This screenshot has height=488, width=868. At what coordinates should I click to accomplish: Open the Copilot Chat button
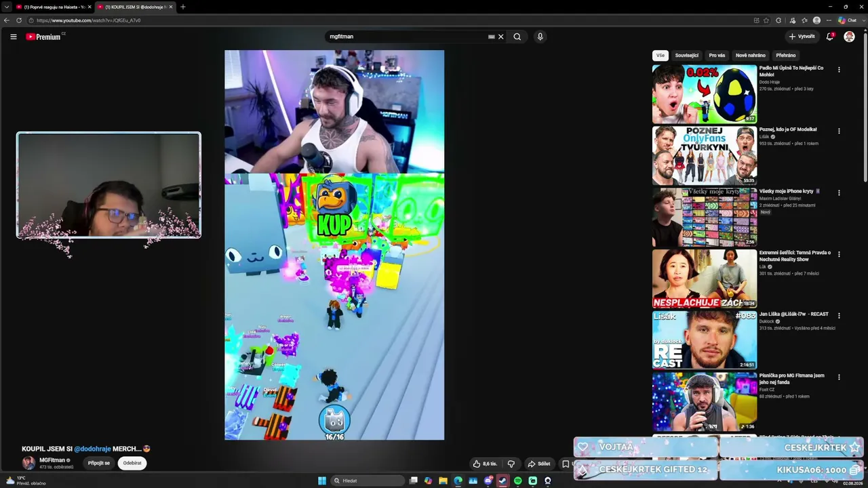pyautogui.click(x=848, y=20)
